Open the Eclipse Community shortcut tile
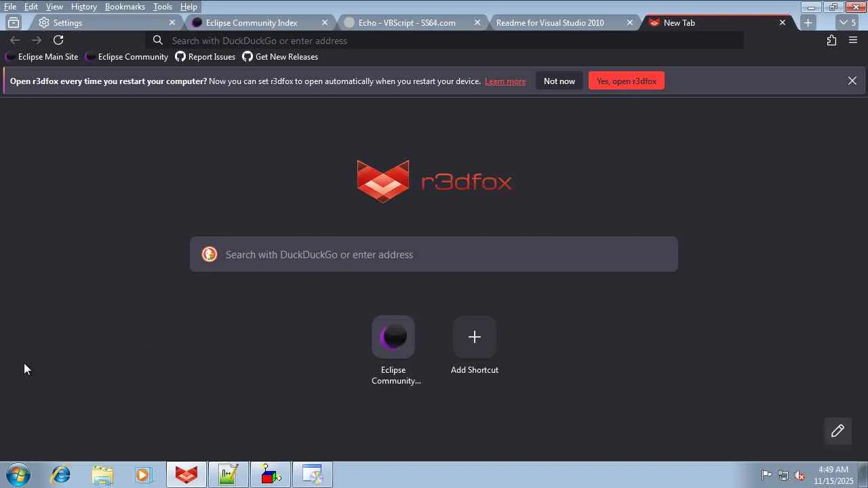The height and width of the screenshot is (488, 868). pyautogui.click(x=393, y=337)
